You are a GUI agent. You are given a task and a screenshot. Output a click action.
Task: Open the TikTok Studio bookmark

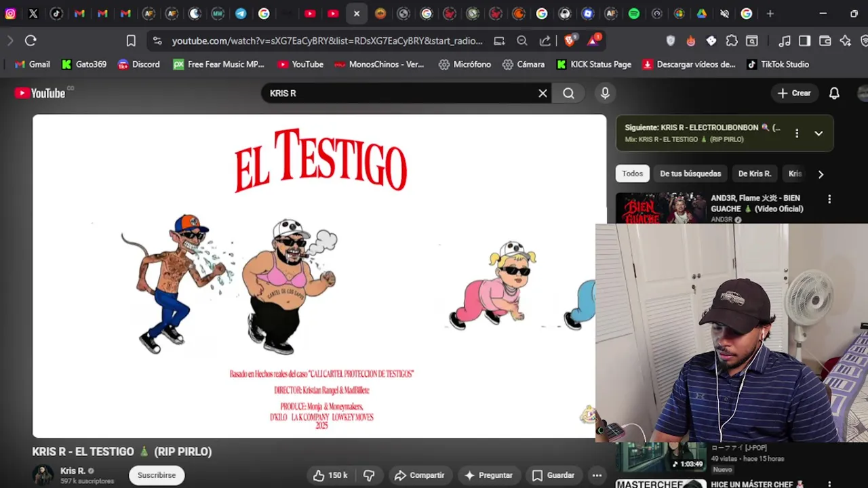pyautogui.click(x=778, y=64)
